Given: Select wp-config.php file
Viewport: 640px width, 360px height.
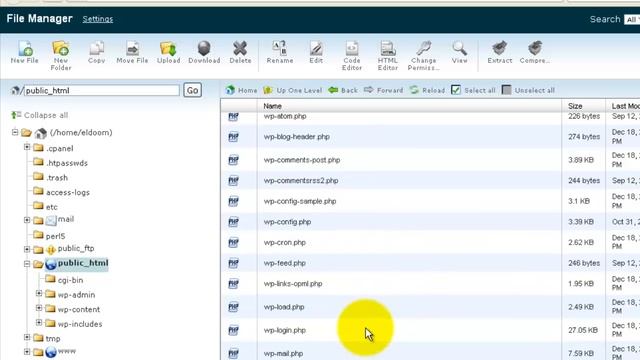Looking at the screenshot, I should click(287, 222).
